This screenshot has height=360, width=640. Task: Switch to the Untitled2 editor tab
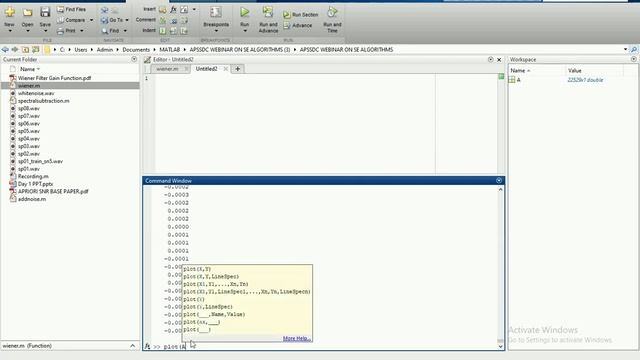207,69
